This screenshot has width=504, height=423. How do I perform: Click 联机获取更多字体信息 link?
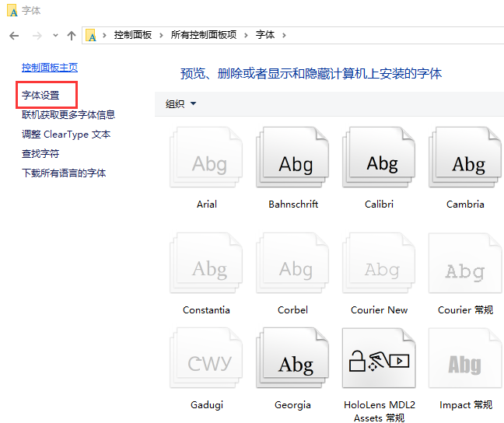click(x=68, y=115)
